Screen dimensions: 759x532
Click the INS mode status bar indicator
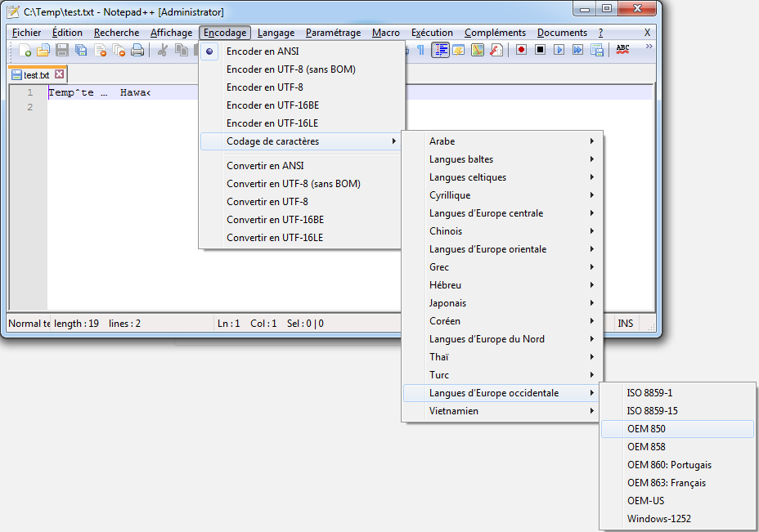[x=626, y=324]
